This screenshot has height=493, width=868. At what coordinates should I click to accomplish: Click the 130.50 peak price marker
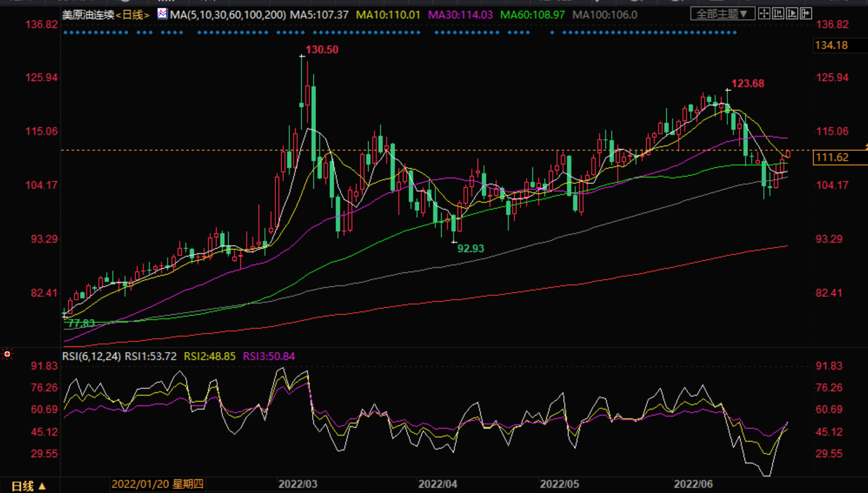tap(322, 50)
